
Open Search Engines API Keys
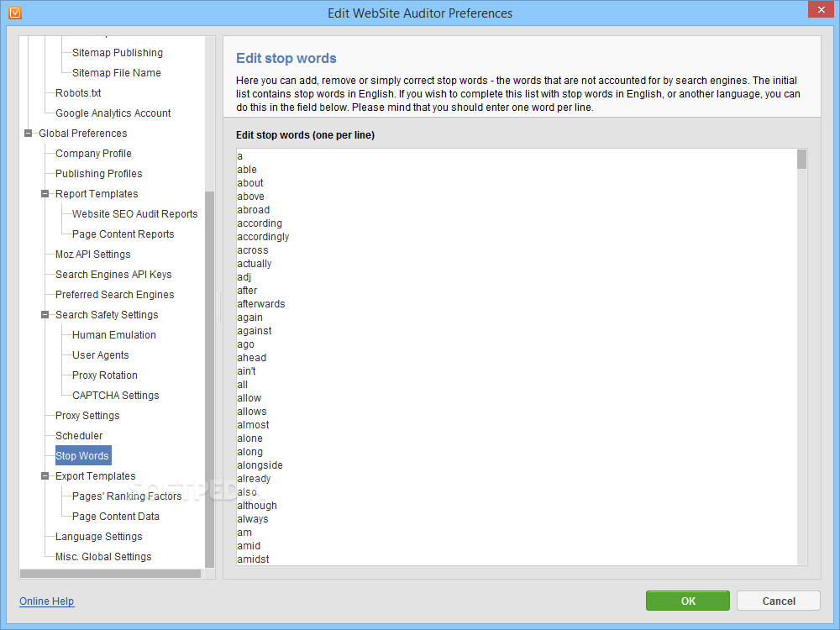113,275
